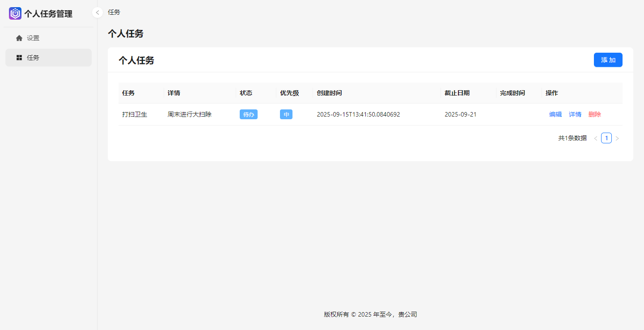Select the home icon next to 设置
Screen dimensions: 644x330
tap(19, 38)
